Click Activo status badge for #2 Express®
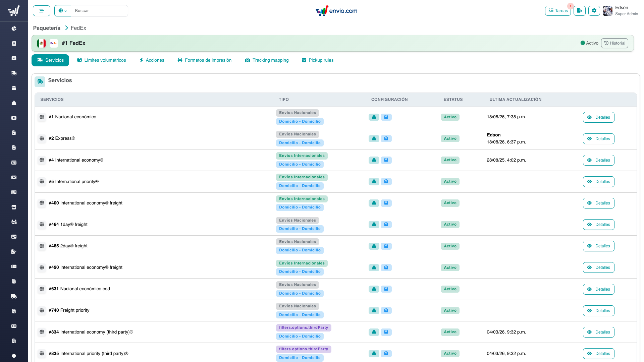This screenshot has width=644, height=362. coord(450,138)
